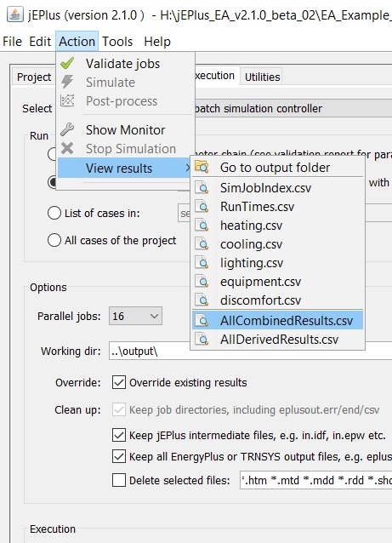
Task: Click the file icon beside AllDerivedResults.csv
Action: pos(202,339)
